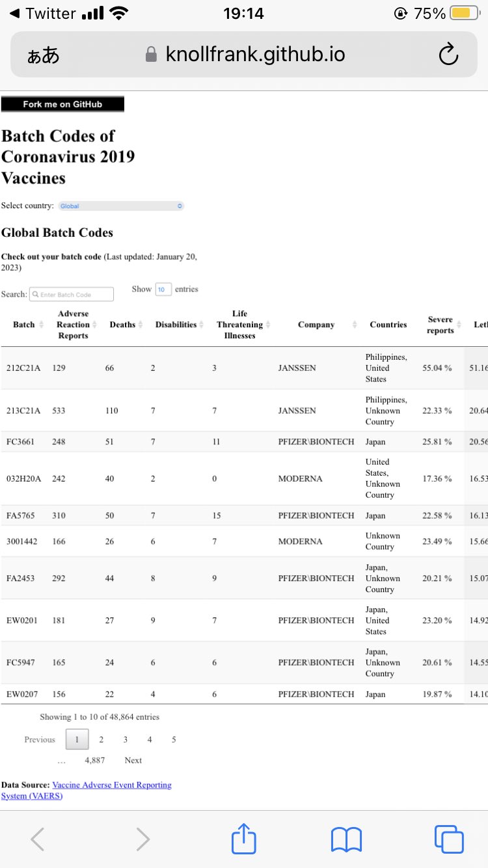Click the Previous page button
Viewport: 488px width, 868px height.
point(40,739)
